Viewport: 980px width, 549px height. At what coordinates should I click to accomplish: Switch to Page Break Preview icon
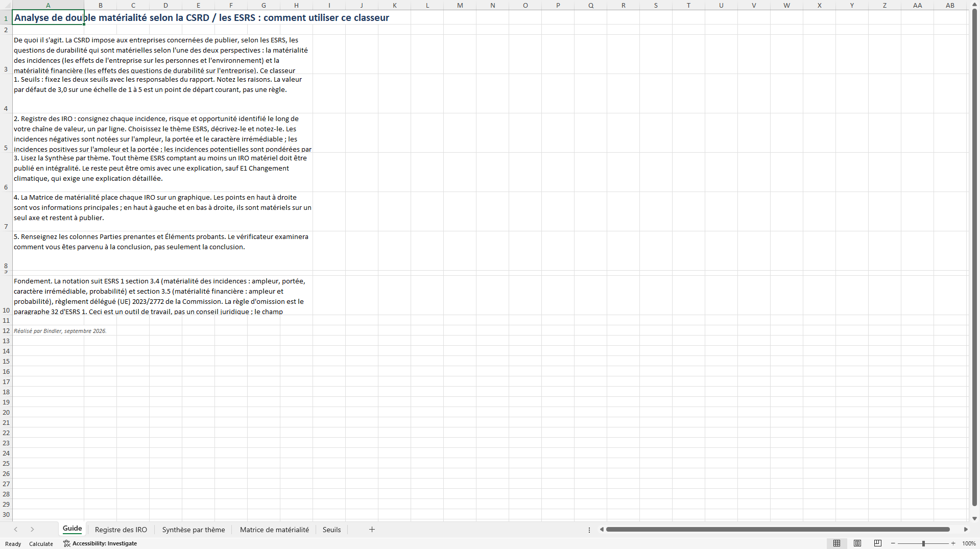click(878, 543)
